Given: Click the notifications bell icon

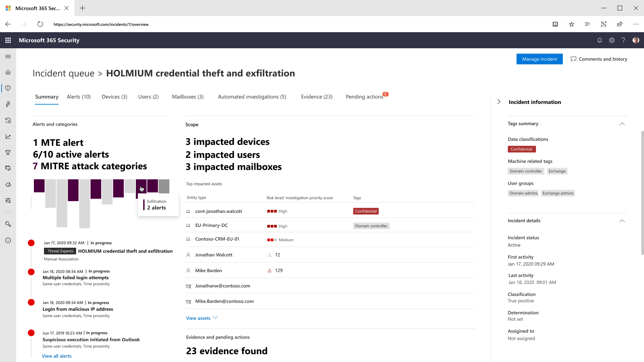Looking at the screenshot, I should point(600,40).
